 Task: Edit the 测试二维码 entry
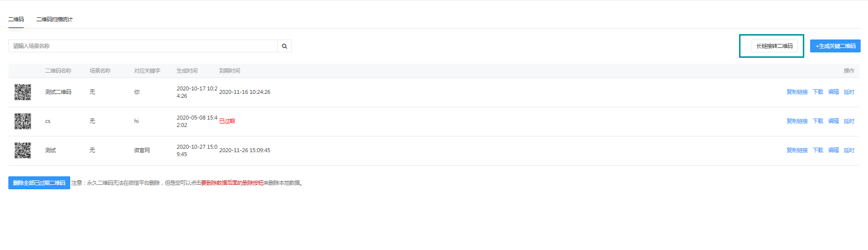pos(833,92)
